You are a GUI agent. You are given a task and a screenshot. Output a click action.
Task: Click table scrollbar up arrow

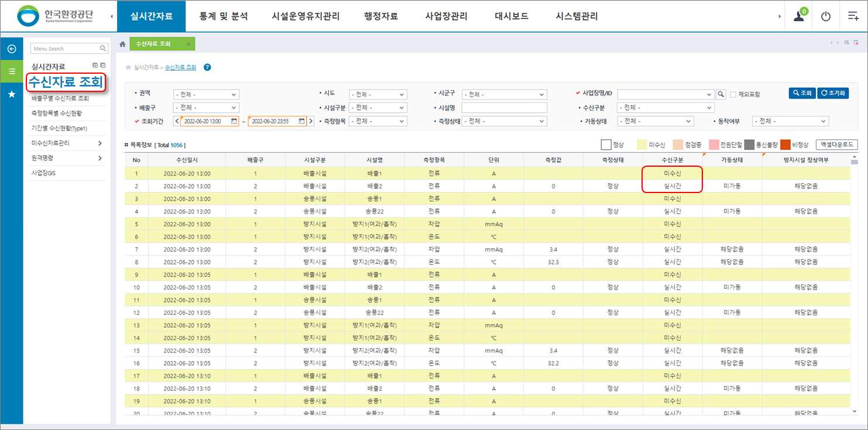coord(855,157)
